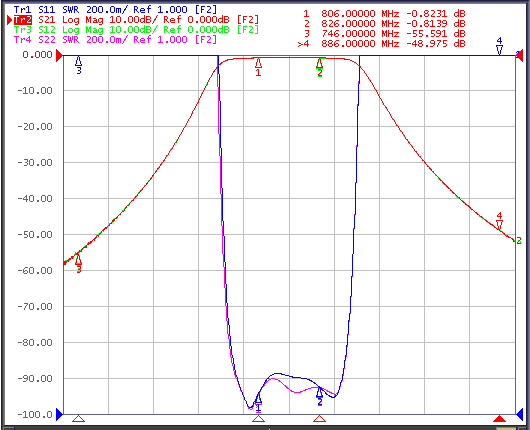Click blue marker 3 at top left
The height and width of the screenshot is (430, 530).
78,65
